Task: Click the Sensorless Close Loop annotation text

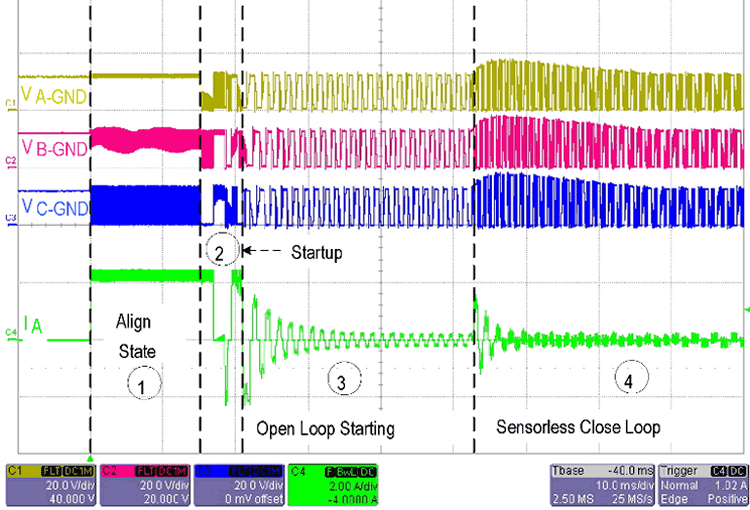Action: click(x=578, y=427)
